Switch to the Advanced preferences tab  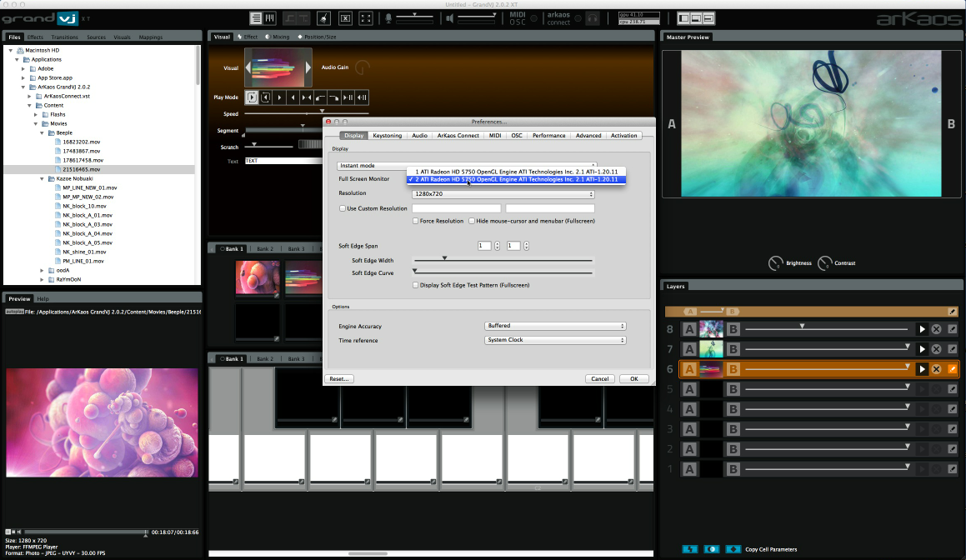[588, 136]
